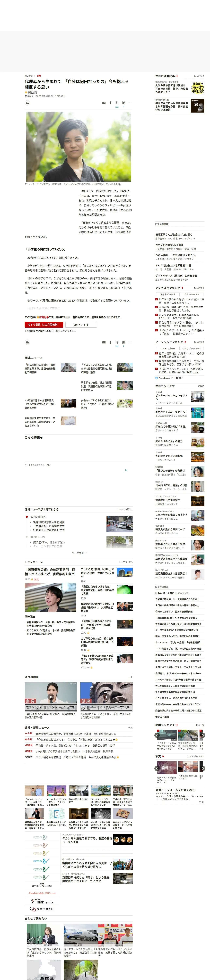Go to 朝日新聞 in the breadcrumb
This screenshot has height=980, width=210.
point(29,76)
